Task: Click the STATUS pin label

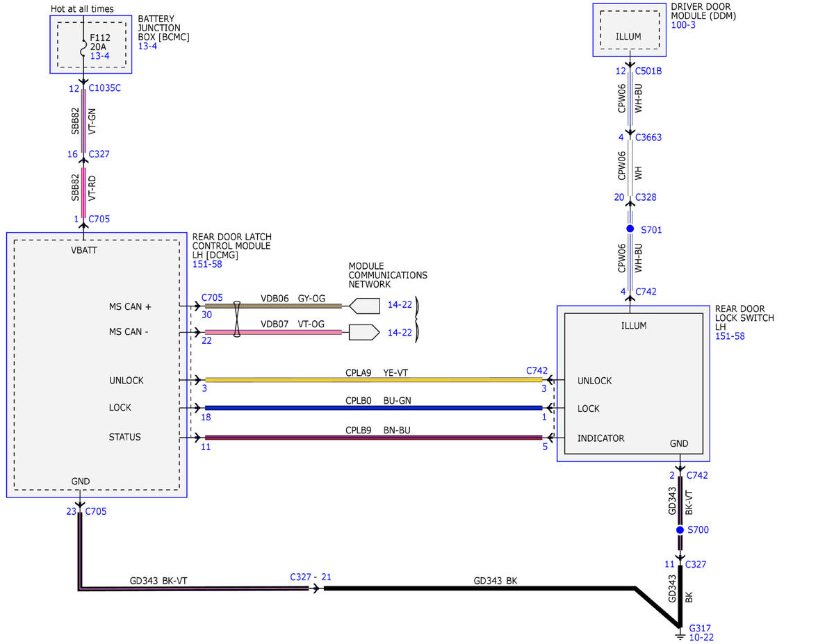Action: [125, 437]
